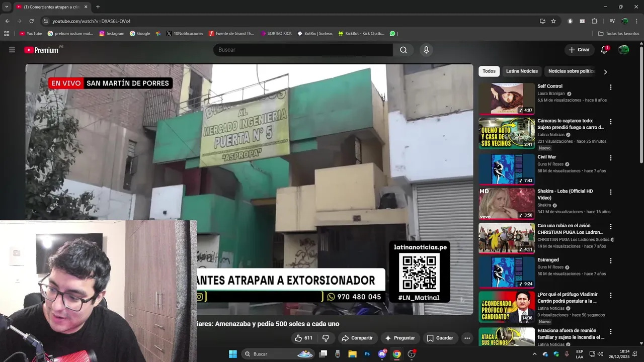Open Chrome profile avatar in toolbar
The width and height of the screenshot is (644, 362).
(x=624, y=21)
